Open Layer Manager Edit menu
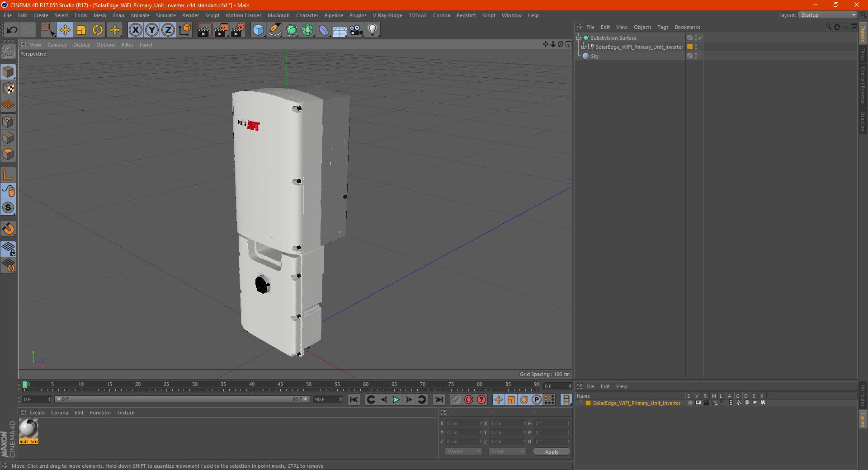This screenshot has width=868, height=470. point(605,386)
